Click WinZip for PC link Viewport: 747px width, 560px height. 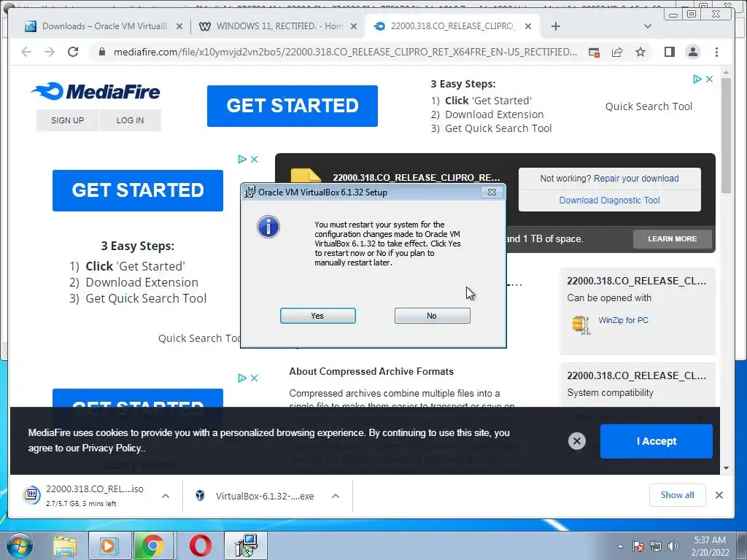pyautogui.click(x=623, y=320)
